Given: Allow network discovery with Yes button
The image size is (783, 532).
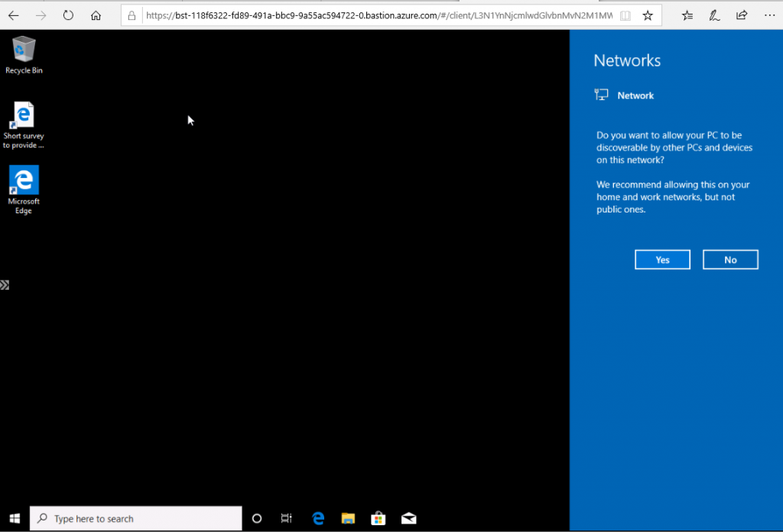Looking at the screenshot, I should point(662,260).
